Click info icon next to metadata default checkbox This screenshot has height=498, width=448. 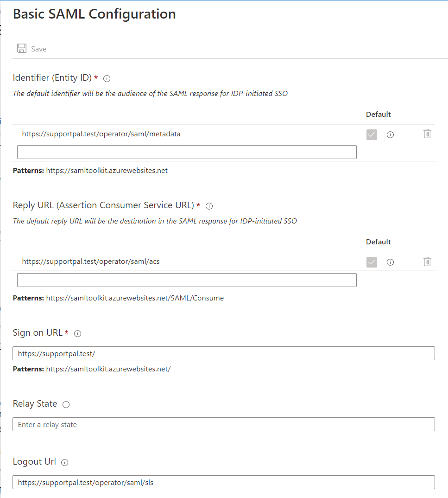click(x=390, y=135)
